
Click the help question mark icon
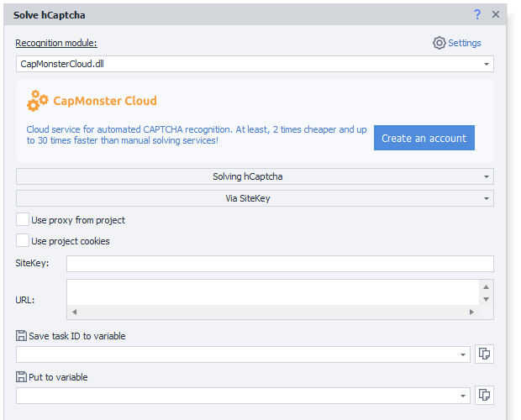(477, 14)
